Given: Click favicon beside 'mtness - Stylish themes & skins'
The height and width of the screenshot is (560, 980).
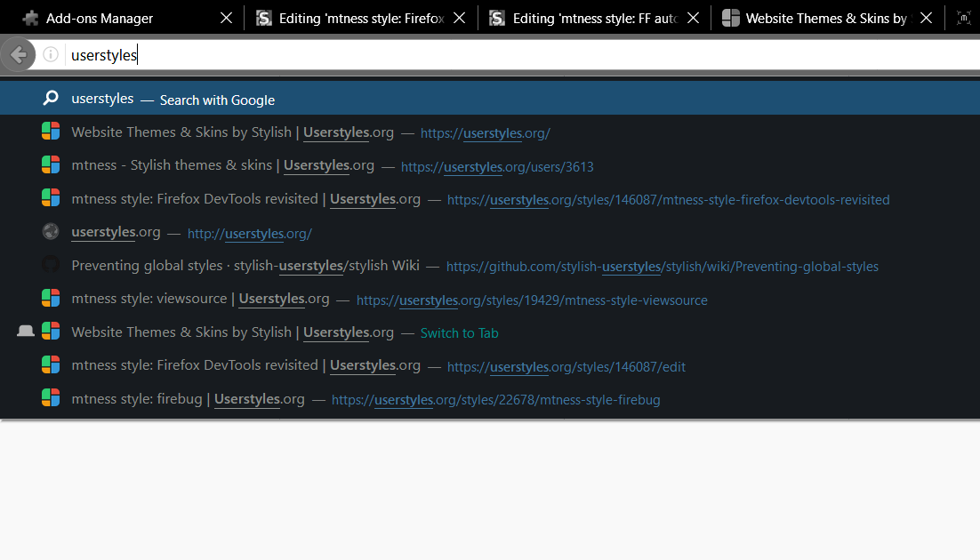Looking at the screenshot, I should [51, 165].
